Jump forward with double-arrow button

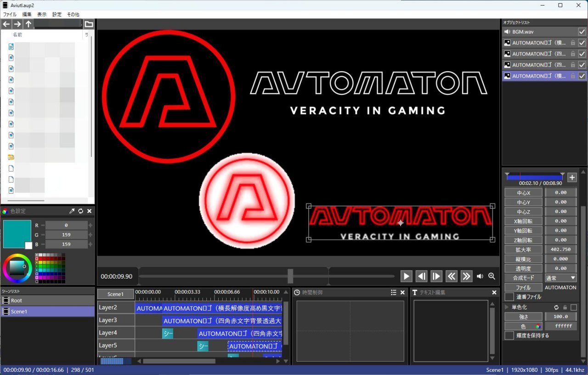coord(466,276)
